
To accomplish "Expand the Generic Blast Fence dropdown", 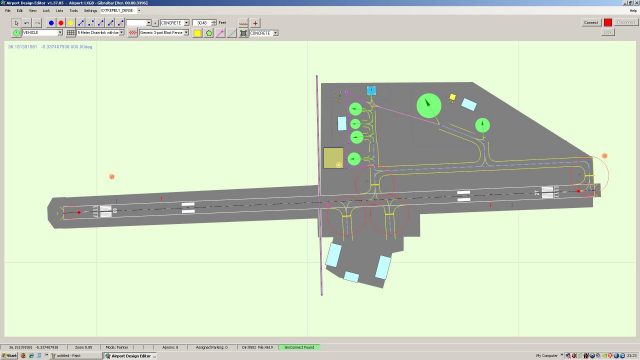I will click(164, 33).
